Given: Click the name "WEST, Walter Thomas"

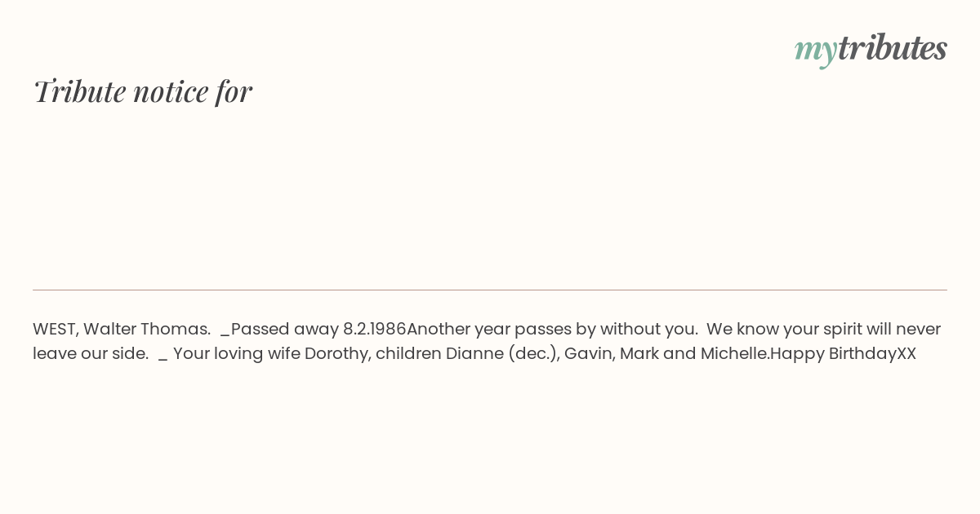Looking at the screenshot, I should (120, 329).
